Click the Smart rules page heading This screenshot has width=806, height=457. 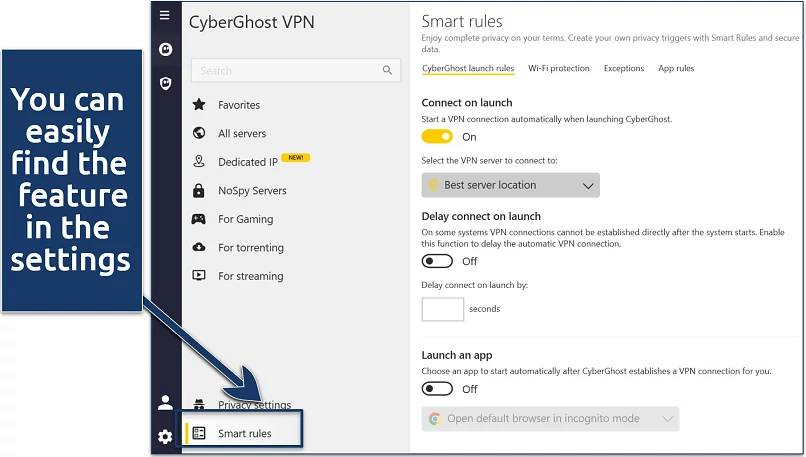click(462, 21)
